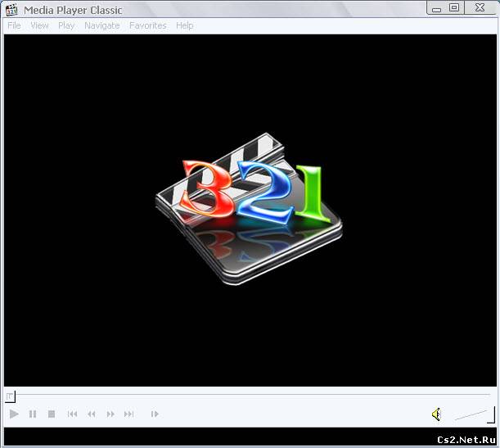Click the middle of the seek bar

250,395
